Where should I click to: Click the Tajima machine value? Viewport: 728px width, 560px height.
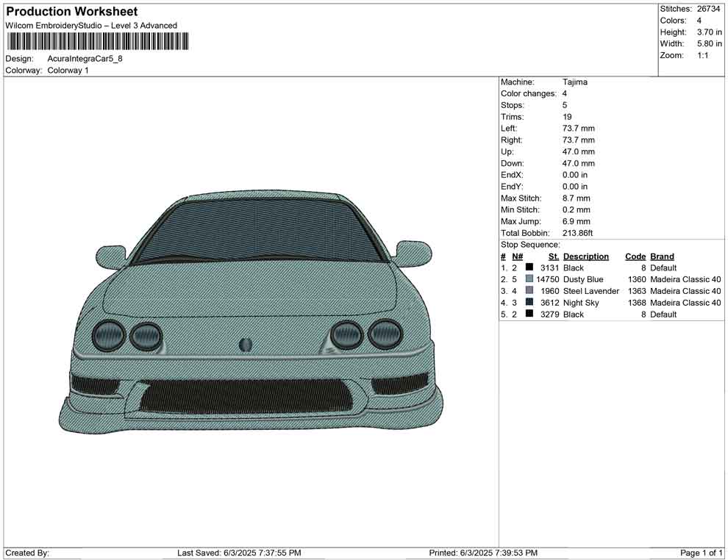pos(575,82)
